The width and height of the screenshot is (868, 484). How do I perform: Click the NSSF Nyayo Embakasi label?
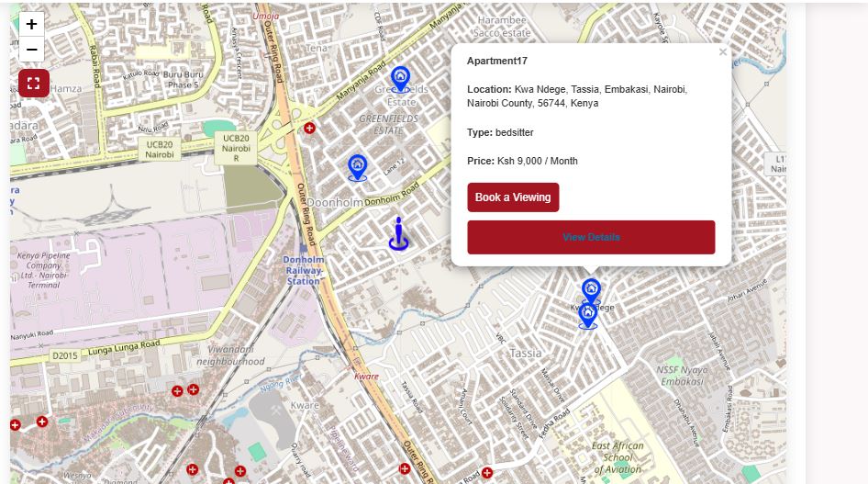click(680, 375)
